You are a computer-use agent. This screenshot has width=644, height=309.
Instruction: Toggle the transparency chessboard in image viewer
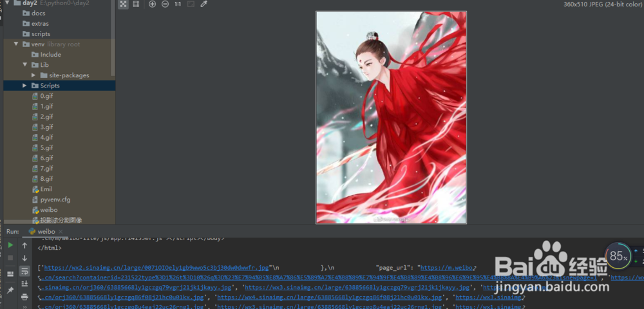tap(123, 4)
